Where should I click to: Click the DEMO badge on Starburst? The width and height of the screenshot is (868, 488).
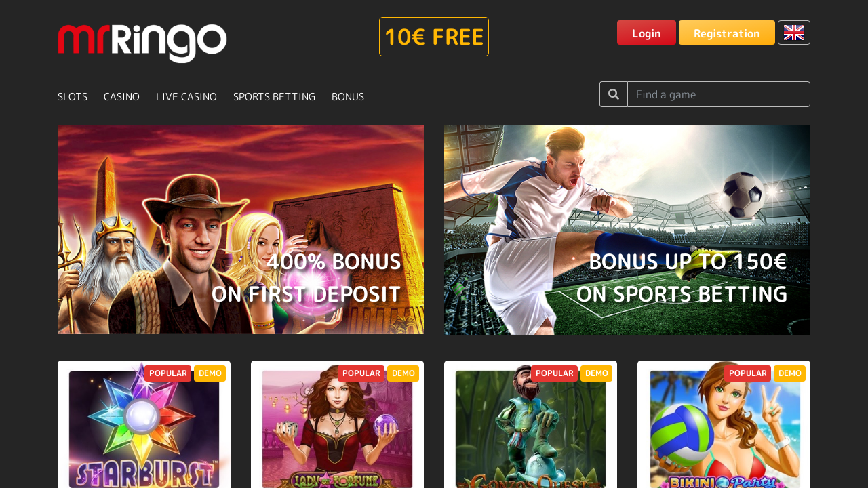click(x=210, y=373)
